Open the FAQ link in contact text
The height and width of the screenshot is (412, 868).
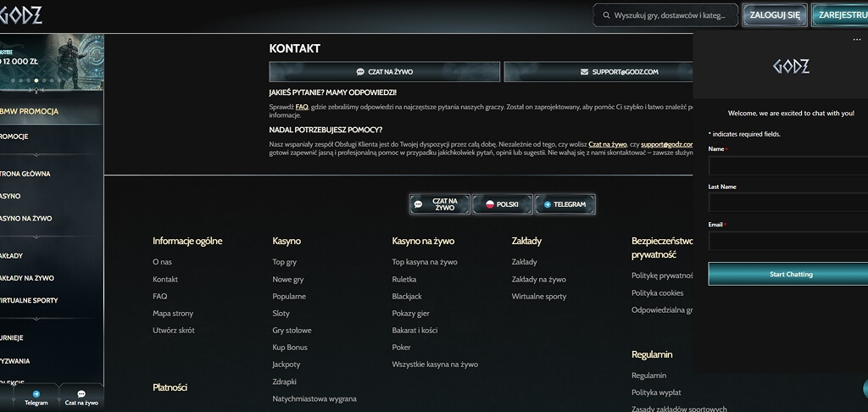pyautogui.click(x=302, y=107)
